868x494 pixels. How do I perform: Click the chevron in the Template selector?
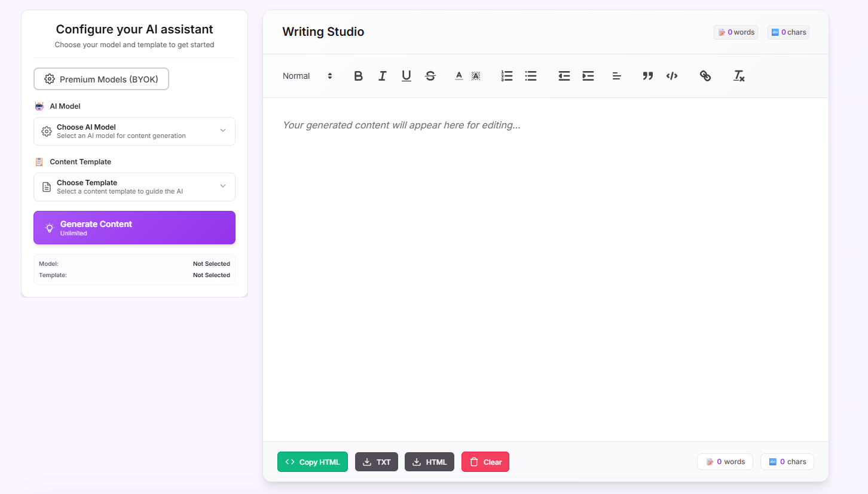click(x=223, y=186)
